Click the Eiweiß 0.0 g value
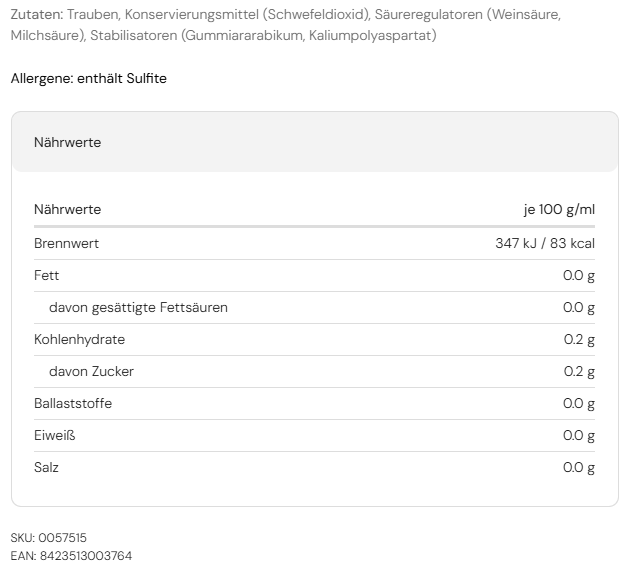 point(578,435)
